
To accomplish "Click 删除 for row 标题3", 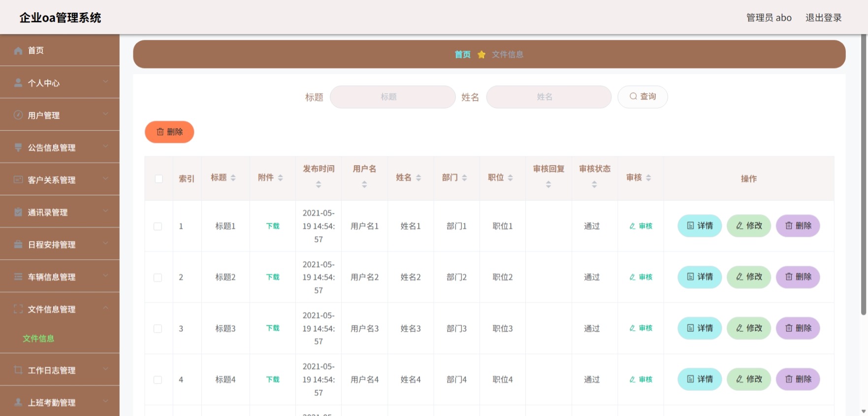I will point(798,328).
